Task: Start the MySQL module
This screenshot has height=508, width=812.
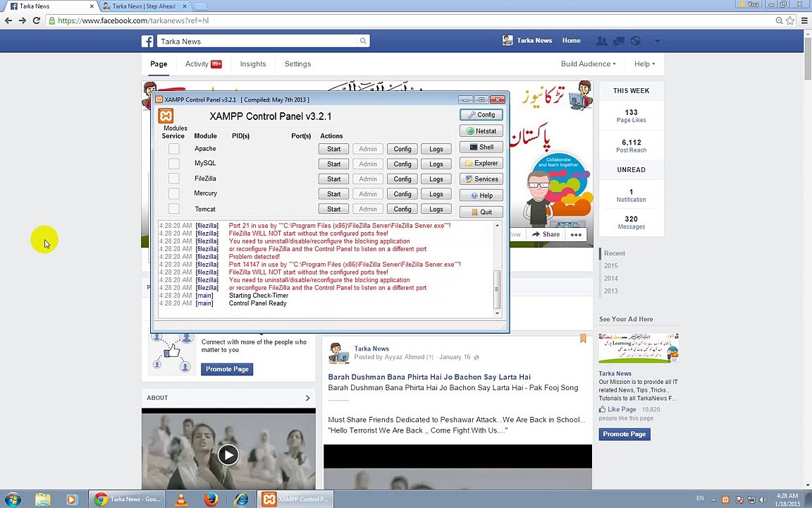Action: [333, 164]
